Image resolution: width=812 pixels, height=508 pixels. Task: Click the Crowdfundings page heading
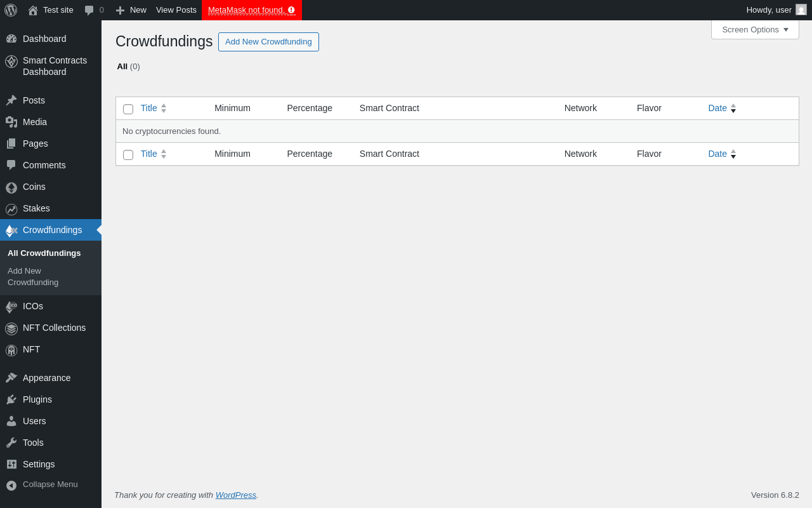[164, 41]
